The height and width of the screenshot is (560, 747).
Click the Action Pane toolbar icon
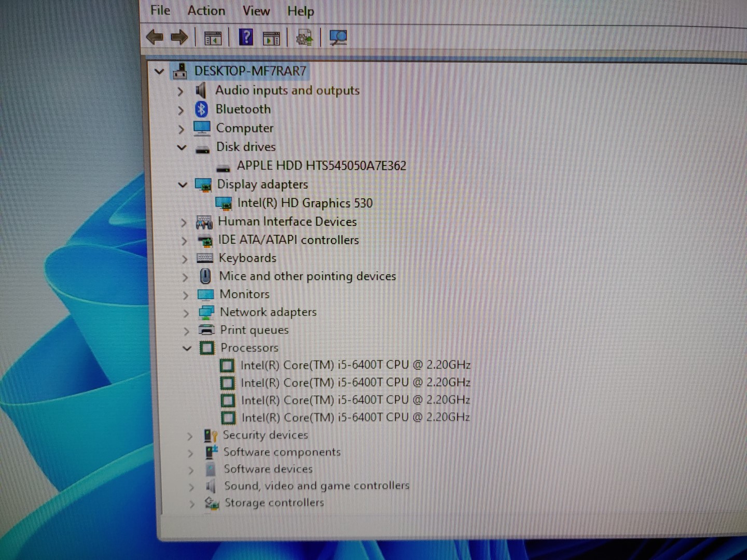click(x=271, y=38)
